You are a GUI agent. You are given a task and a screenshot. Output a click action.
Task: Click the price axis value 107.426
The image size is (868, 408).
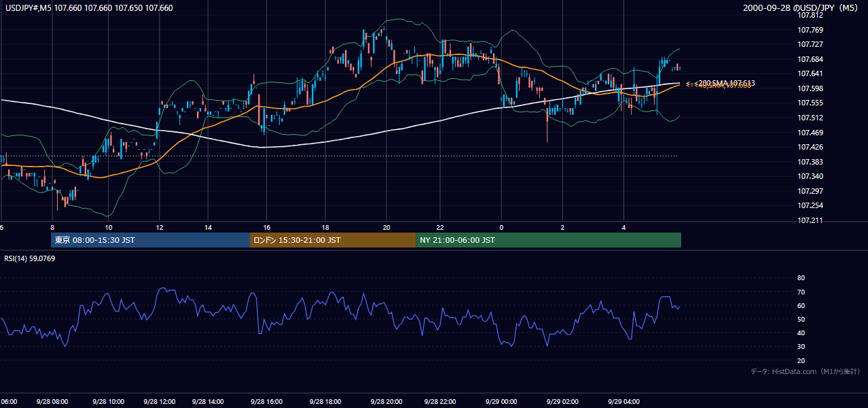click(x=810, y=147)
